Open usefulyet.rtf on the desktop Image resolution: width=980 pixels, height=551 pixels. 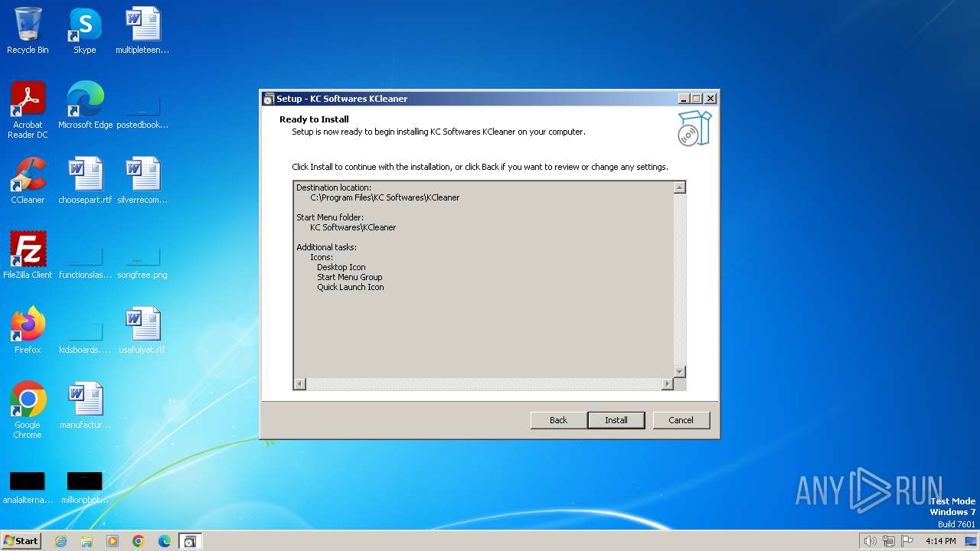coord(142,331)
